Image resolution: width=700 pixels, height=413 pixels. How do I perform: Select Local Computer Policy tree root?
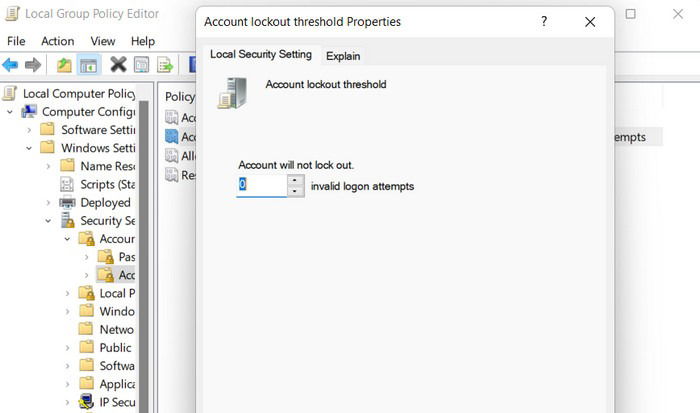(x=79, y=93)
